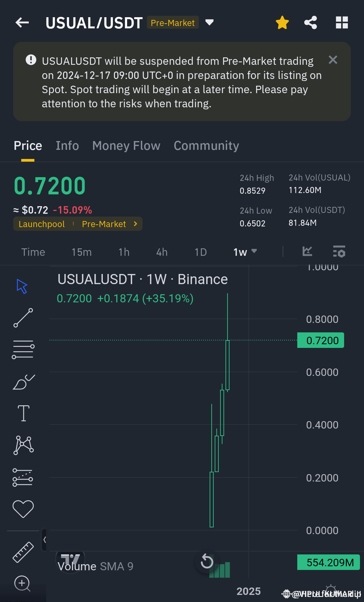This screenshot has width=364, height=602.
Task: Click the chart reset replay button
Action: tap(207, 562)
